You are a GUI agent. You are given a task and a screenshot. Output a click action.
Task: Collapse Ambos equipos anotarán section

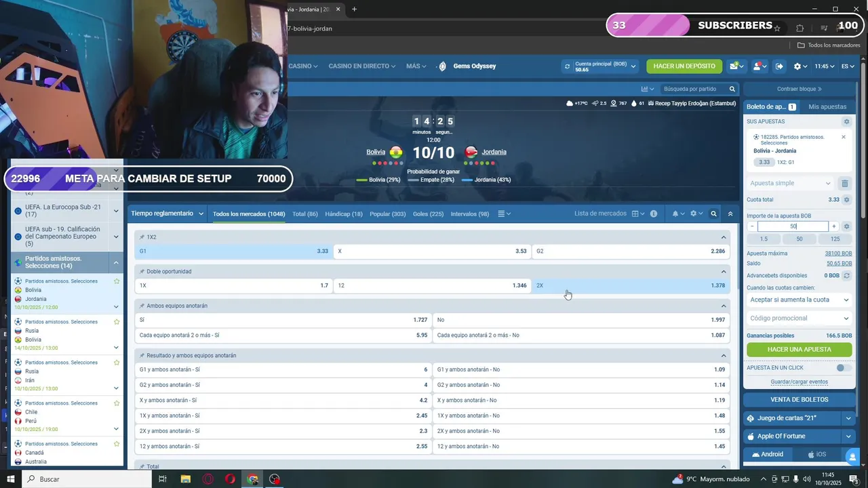(x=724, y=306)
